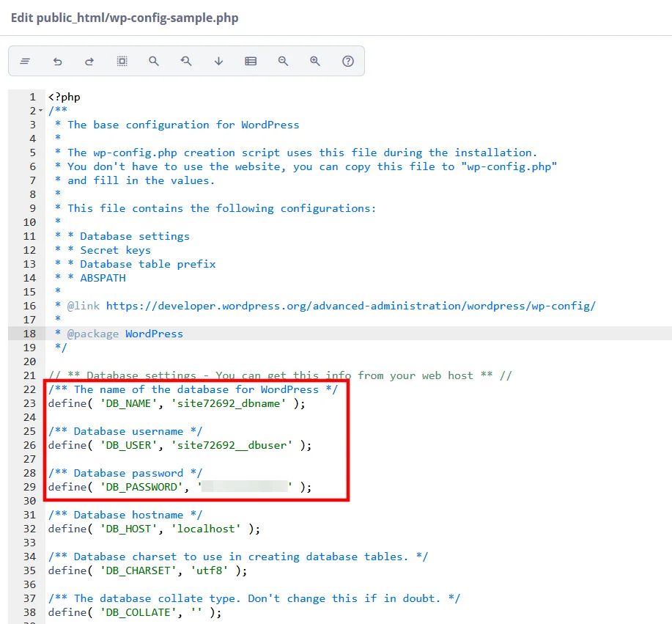This screenshot has height=624, width=672.
Task: Open the keyboard shortcuts panel
Action: pyautogui.click(x=251, y=61)
